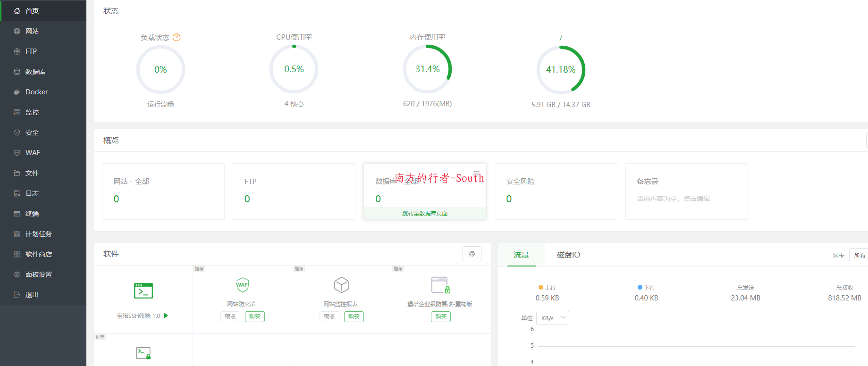Open 日志 in the sidebar
868x366 pixels.
43,193
